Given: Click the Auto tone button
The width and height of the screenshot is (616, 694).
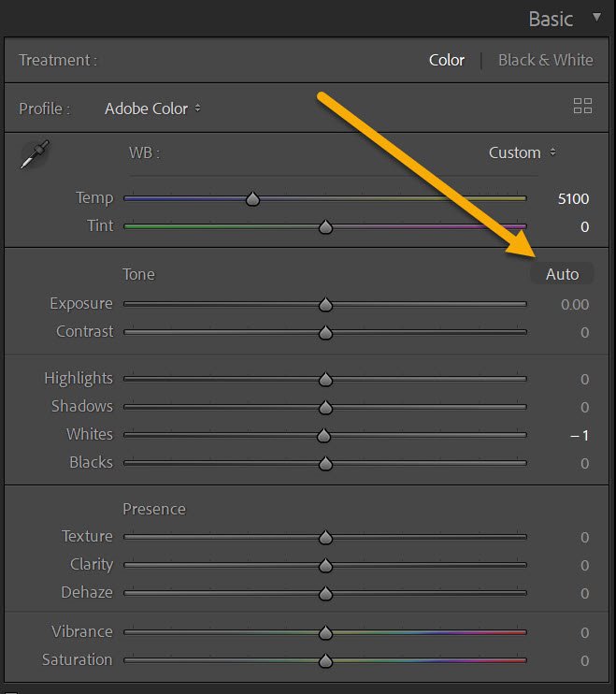Looking at the screenshot, I should [x=562, y=274].
